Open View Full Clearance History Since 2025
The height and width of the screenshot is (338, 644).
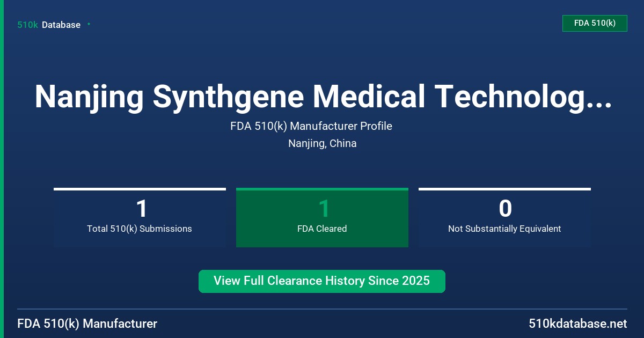322,281
